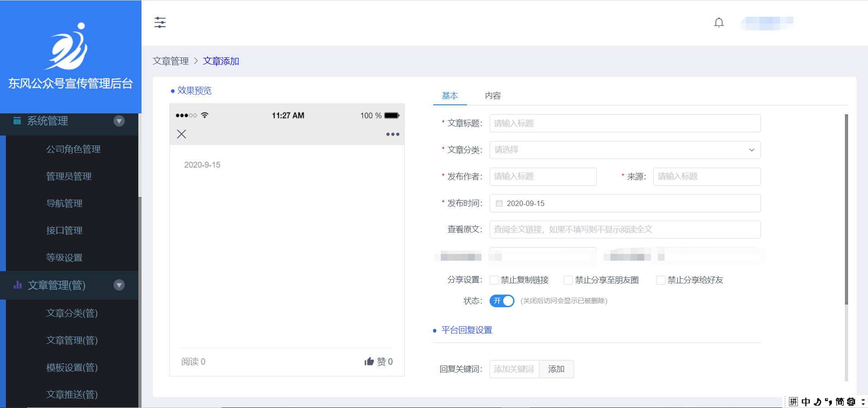Click the thumbs-up like icon

369,361
